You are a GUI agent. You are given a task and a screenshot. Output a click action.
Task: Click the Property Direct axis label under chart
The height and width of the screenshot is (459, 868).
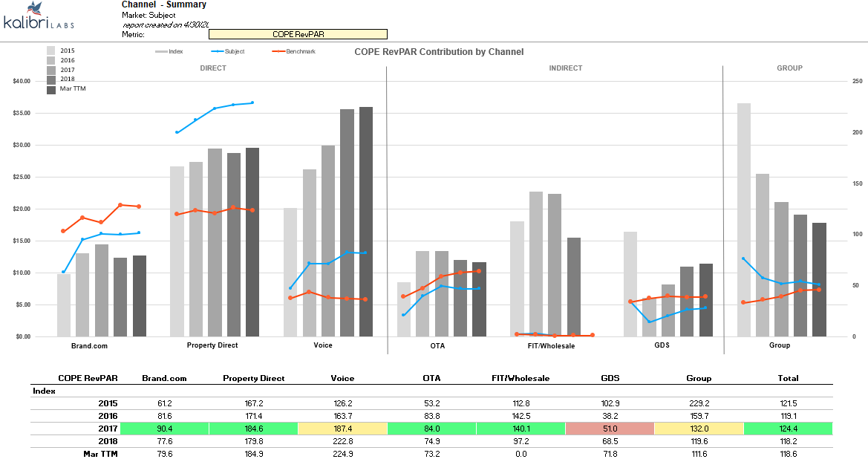(x=212, y=345)
